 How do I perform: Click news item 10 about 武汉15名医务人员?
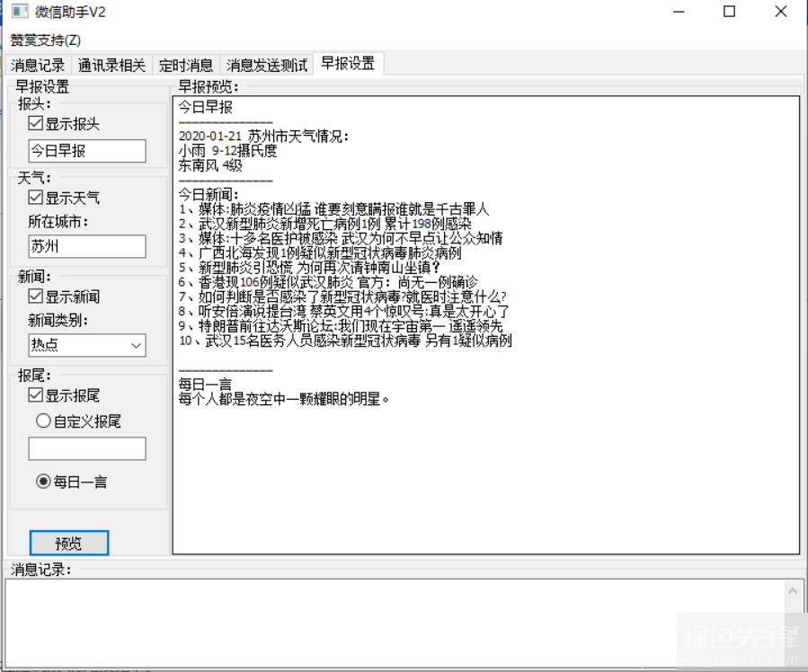click(345, 340)
